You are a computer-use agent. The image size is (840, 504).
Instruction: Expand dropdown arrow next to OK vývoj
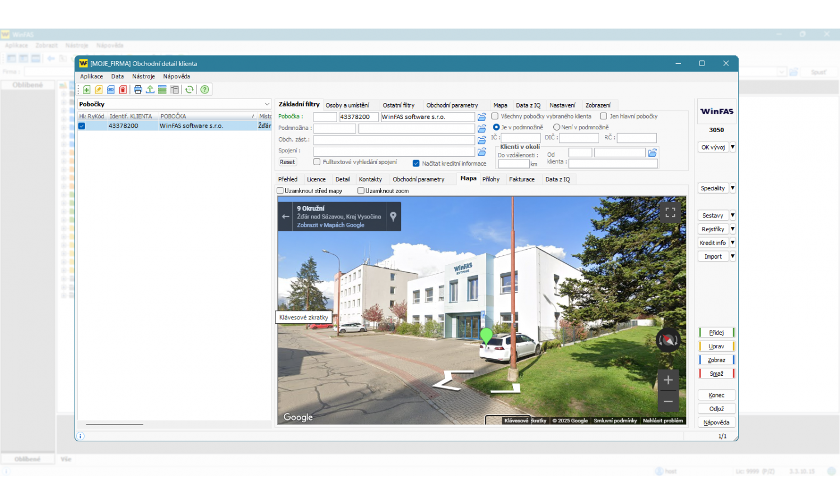(x=732, y=147)
